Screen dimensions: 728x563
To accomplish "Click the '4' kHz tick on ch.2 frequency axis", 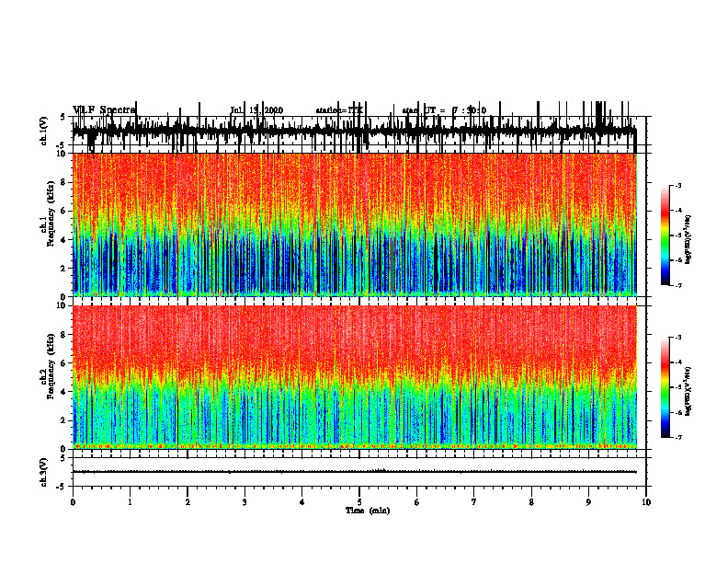I will pos(64,392).
